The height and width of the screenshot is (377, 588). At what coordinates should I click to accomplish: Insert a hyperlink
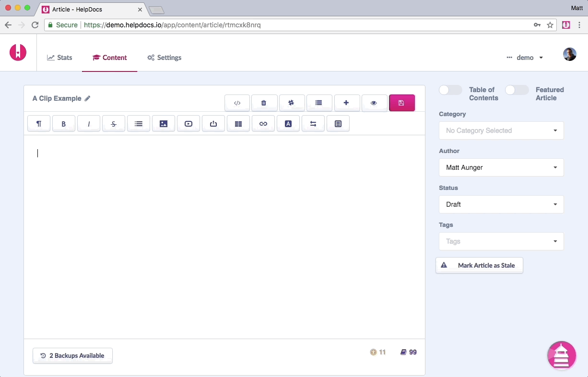pos(263,124)
